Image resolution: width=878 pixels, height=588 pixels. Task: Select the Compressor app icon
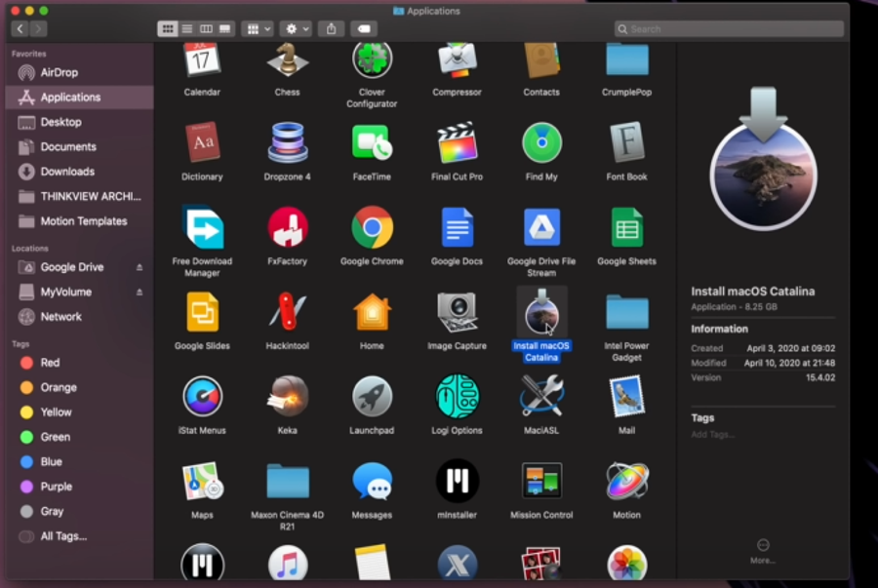tap(457, 60)
